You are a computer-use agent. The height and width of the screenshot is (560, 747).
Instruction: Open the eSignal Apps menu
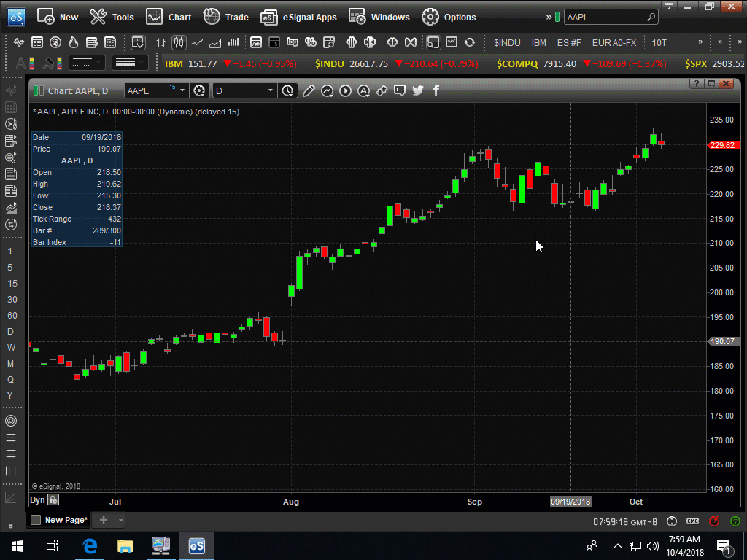(298, 17)
